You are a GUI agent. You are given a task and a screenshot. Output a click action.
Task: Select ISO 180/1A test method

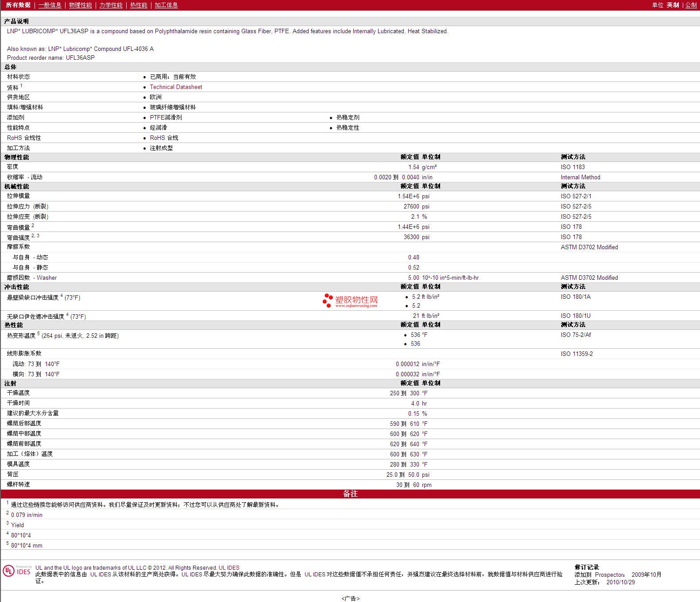tap(576, 297)
